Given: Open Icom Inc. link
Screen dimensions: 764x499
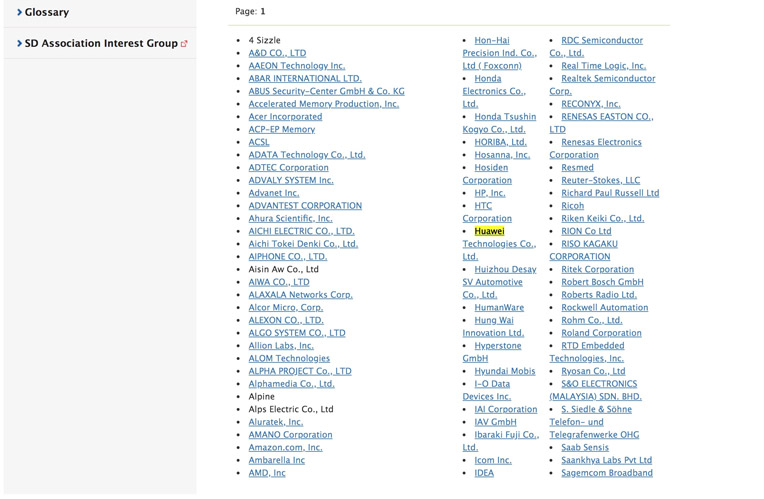Looking at the screenshot, I should click(493, 460).
